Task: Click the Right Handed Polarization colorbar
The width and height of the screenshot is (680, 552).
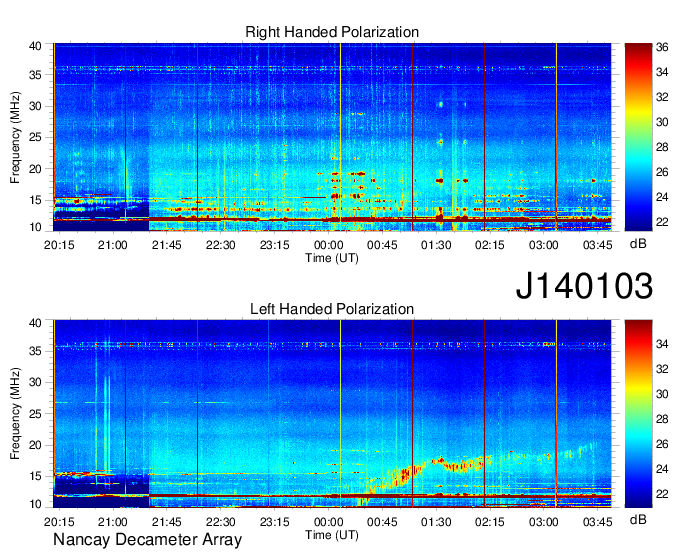Action: pos(638,137)
